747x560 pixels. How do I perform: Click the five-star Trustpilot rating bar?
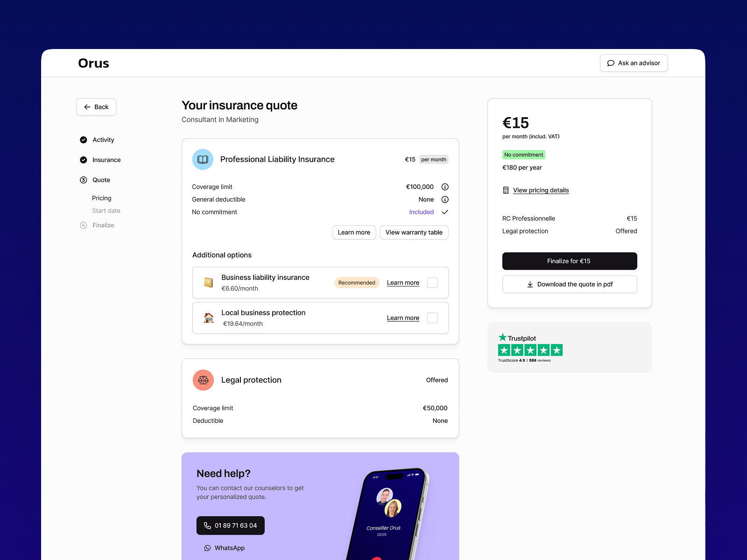[x=530, y=350]
